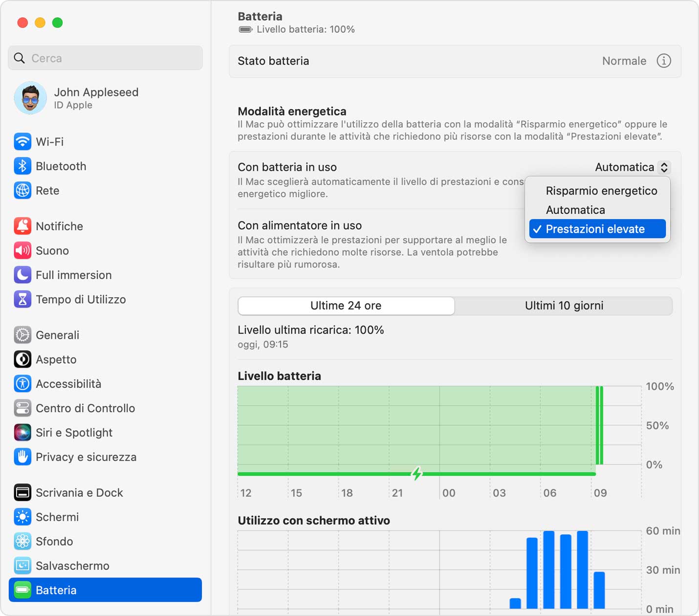Open Accessibilità from its sidebar icon
Viewport: 699px width, 616px height.
(x=22, y=384)
